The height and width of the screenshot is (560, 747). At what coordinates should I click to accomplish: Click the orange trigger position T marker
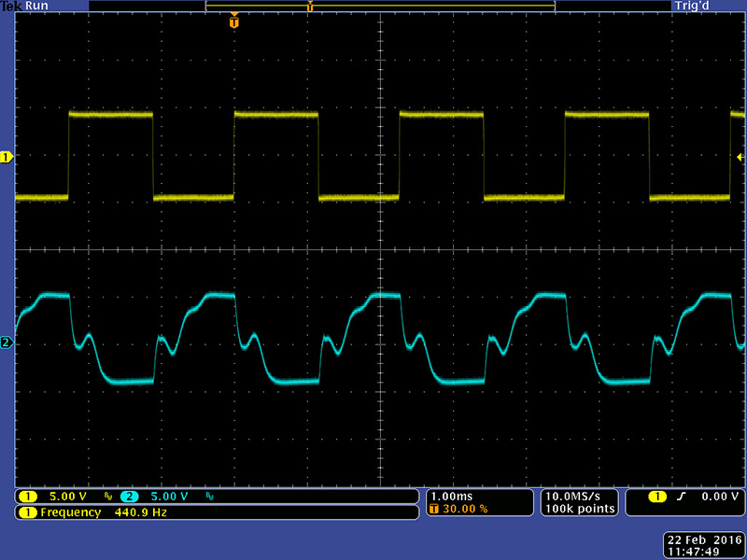coord(233,21)
